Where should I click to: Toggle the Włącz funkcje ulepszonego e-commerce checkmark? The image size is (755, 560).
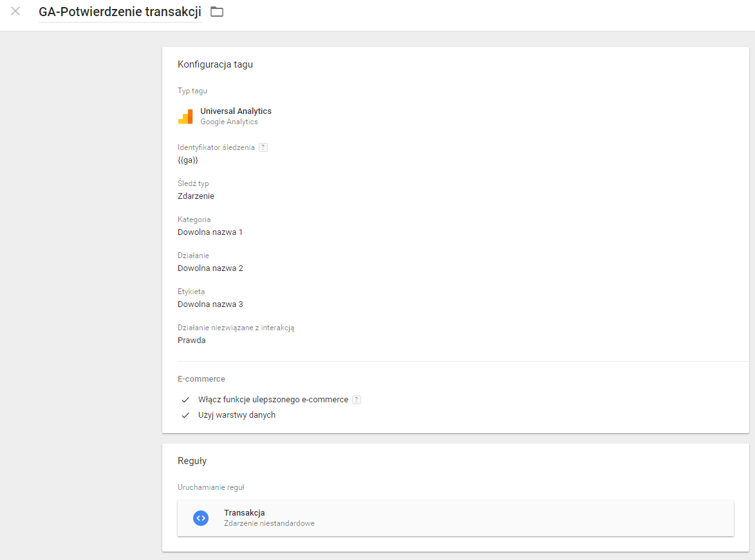pos(185,400)
